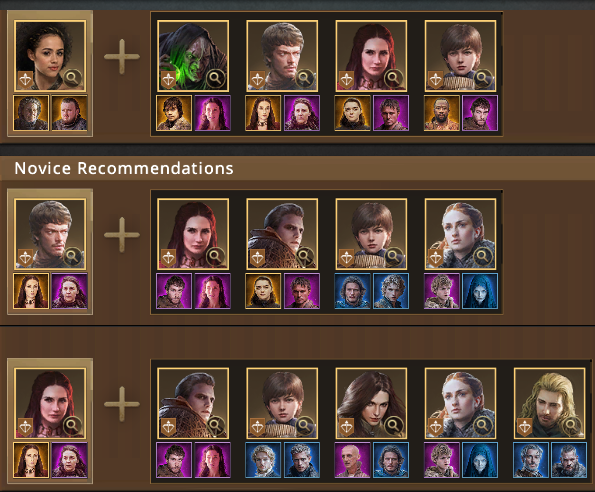Image resolution: width=595 pixels, height=492 pixels.
Task: Click crossbow badge on green-hooded witch portrait
Action: click(x=168, y=79)
